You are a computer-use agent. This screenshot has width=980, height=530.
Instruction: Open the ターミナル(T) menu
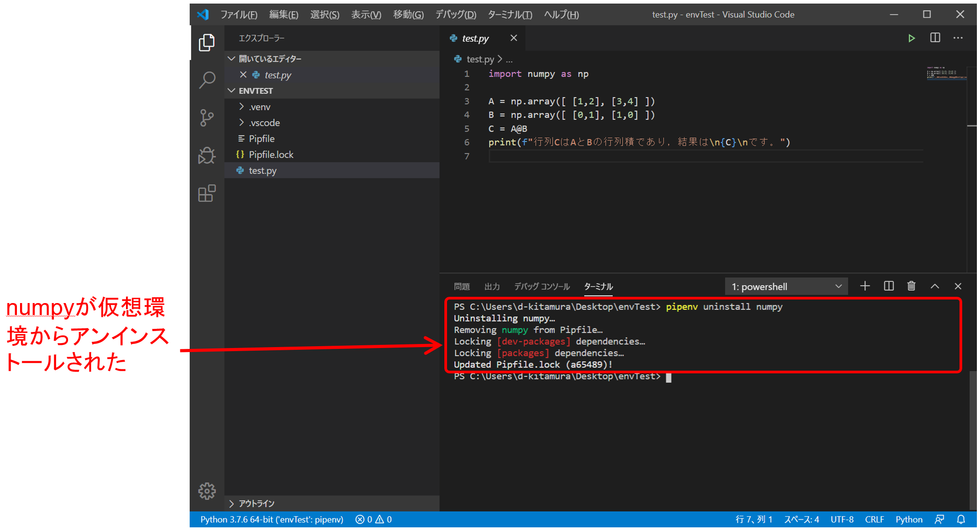(510, 15)
